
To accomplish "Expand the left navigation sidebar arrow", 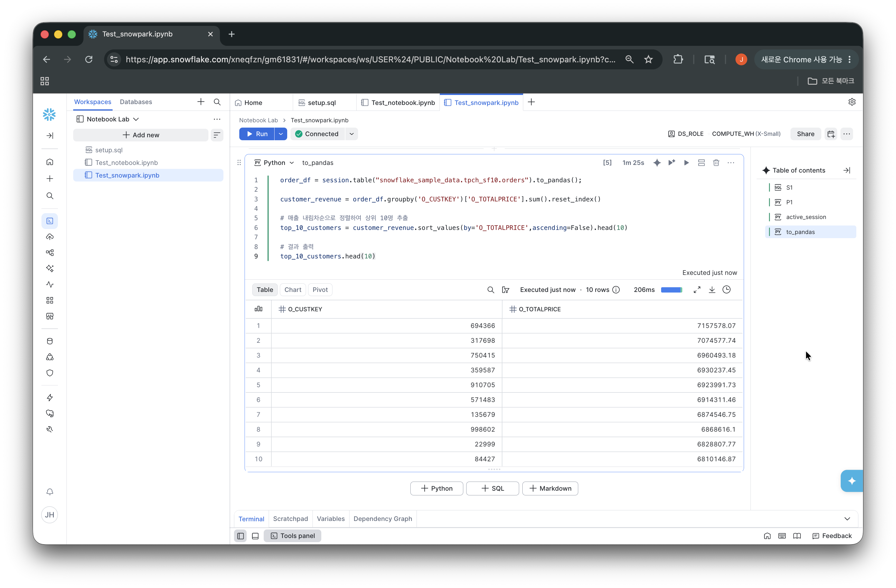I will pos(50,136).
